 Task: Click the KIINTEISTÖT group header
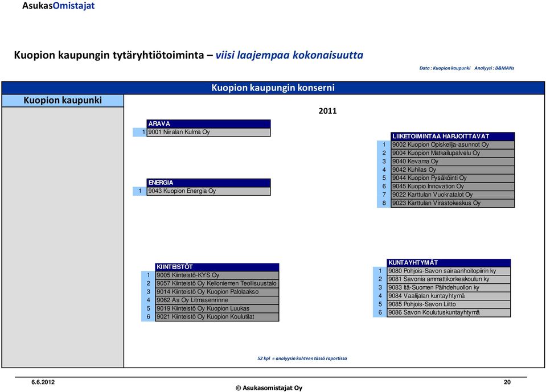click(x=217, y=267)
